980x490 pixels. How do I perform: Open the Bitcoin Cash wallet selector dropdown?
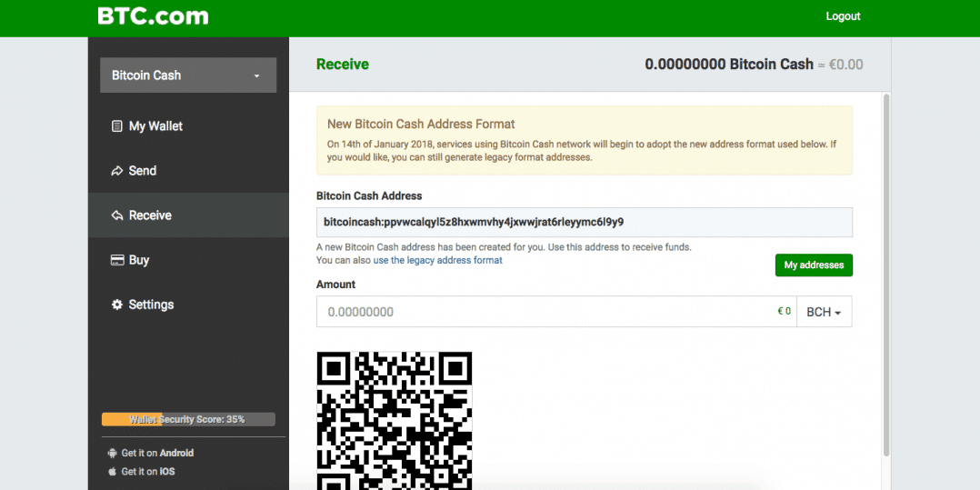coord(188,75)
